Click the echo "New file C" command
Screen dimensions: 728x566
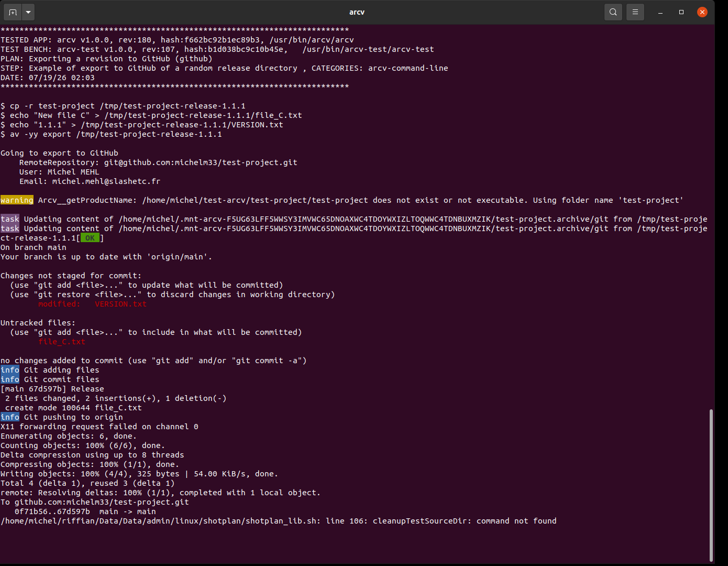click(151, 115)
